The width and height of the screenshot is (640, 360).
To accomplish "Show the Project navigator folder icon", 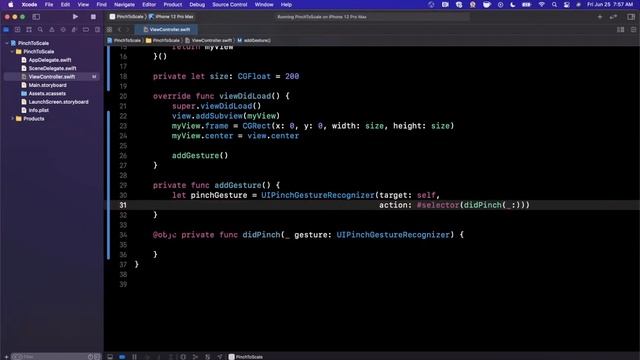I will (6, 29).
